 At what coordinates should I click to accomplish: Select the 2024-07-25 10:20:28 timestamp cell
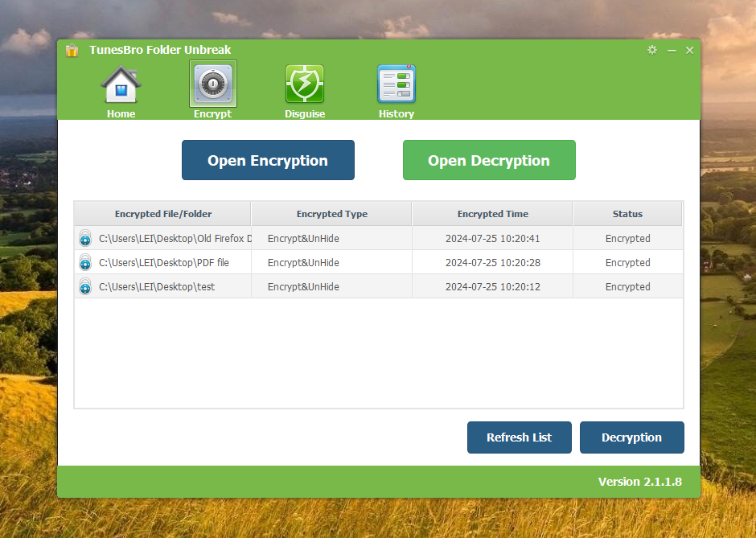(x=492, y=263)
